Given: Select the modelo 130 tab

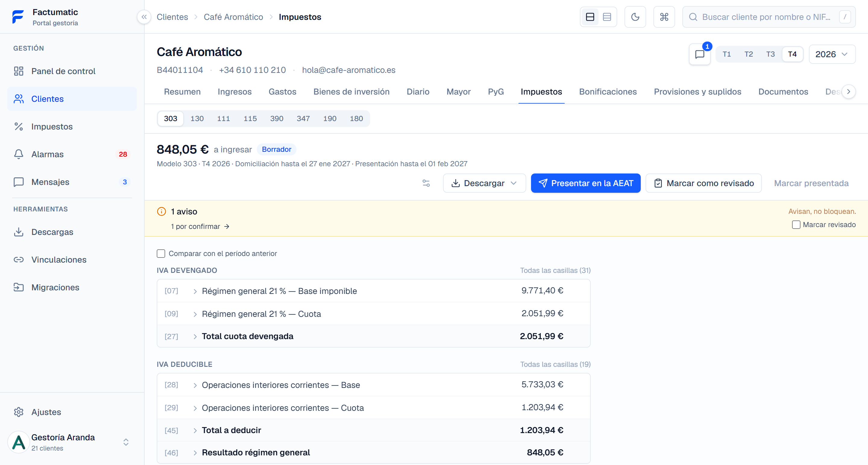Looking at the screenshot, I should click(x=197, y=119).
